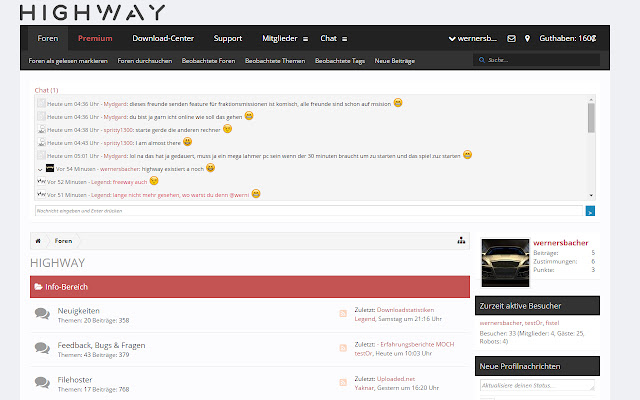Open the sitemap icon beside breadcrumb
The height and width of the screenshot is (400, 640).
(460, 241)
